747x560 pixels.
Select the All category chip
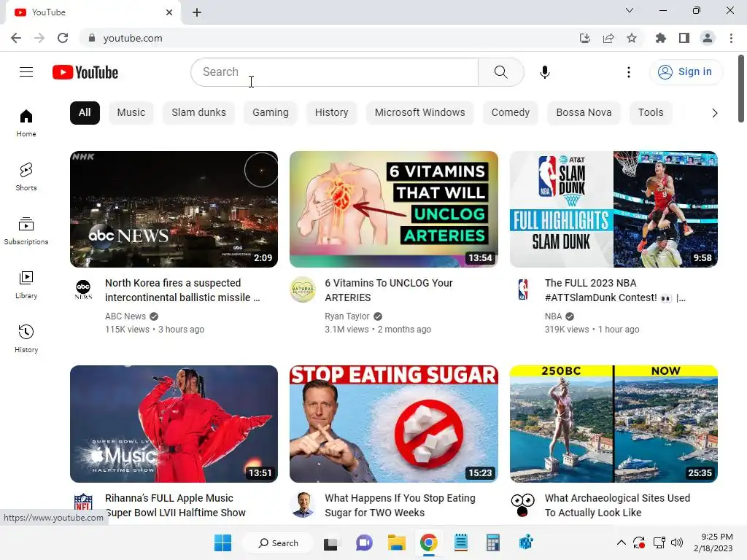coord(85,113)
